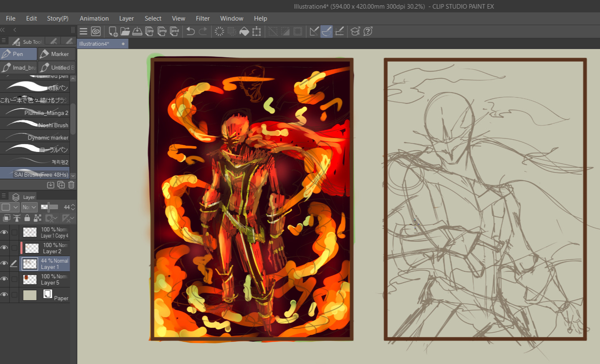
Task: Adjust the layer opacity slider
Action: coord(49,207)
